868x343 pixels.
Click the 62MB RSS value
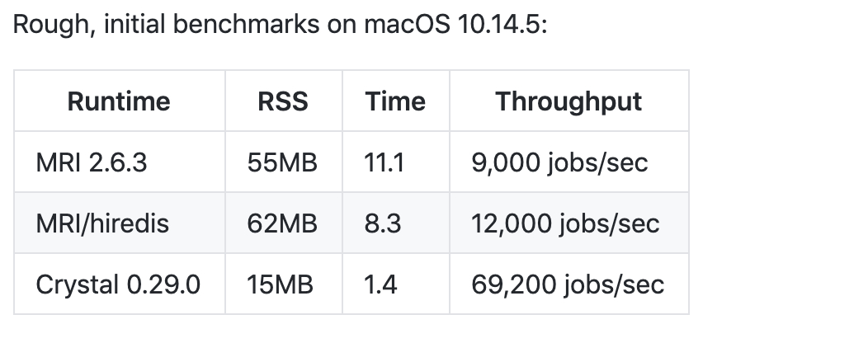click(282, 223)
